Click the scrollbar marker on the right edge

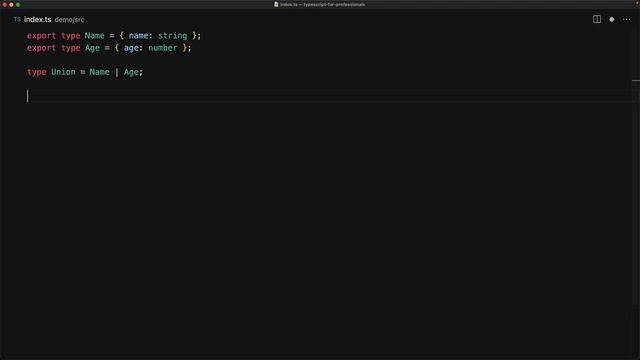coord(636,80)
